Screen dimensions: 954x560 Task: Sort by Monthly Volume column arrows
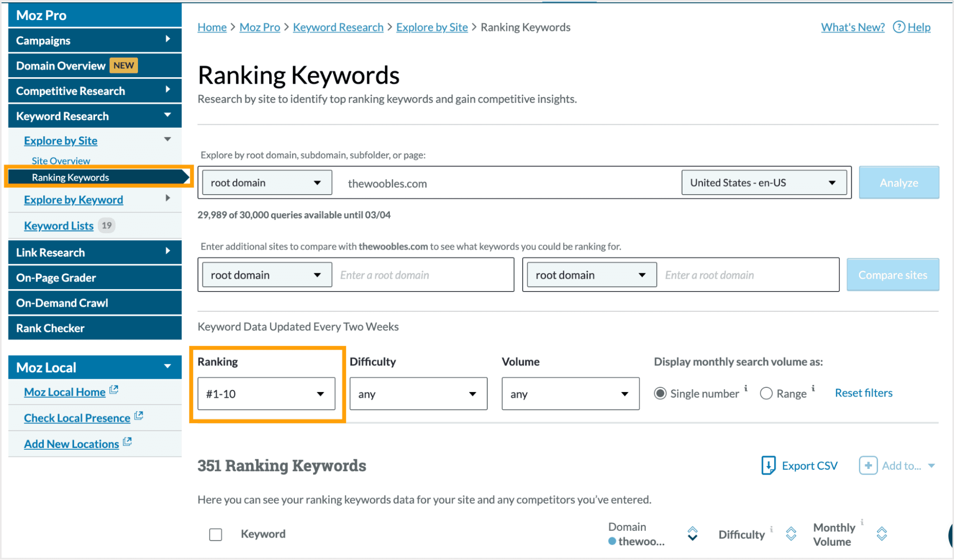881,534
